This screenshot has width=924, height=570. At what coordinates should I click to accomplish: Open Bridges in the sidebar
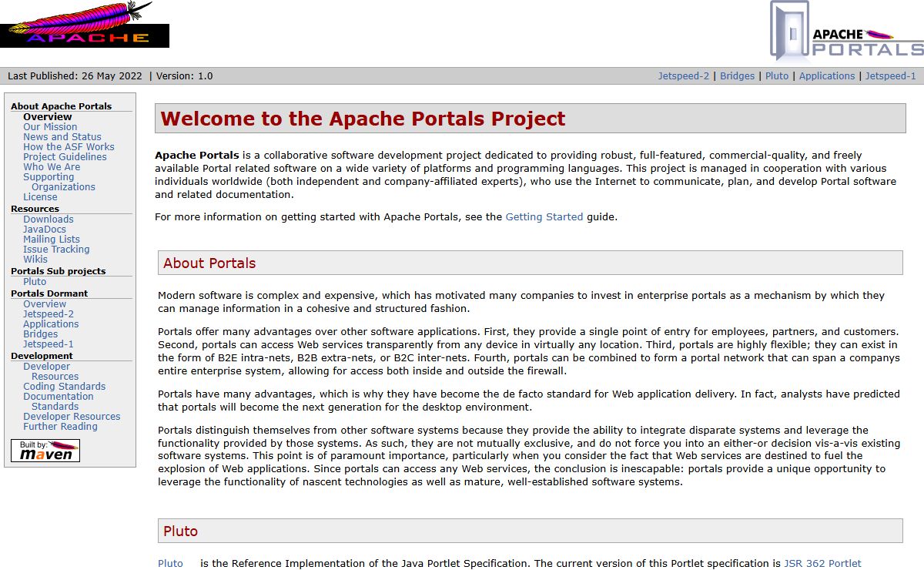click(41, 334)
